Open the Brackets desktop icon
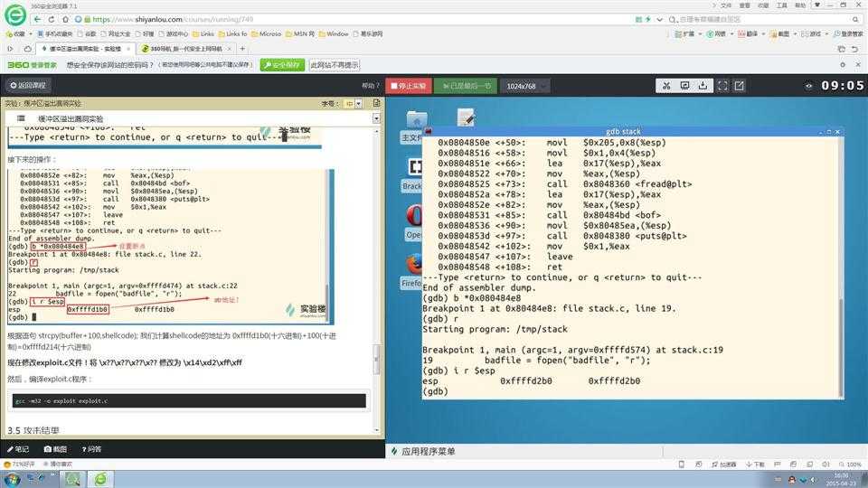 click(412, 174)
